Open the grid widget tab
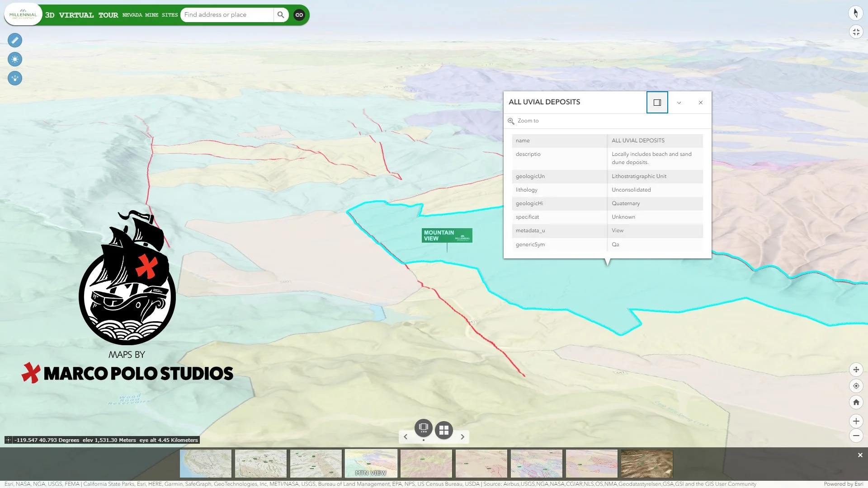Image resolution: width=868 pixels, height=488 pixels. click(444, 430)
